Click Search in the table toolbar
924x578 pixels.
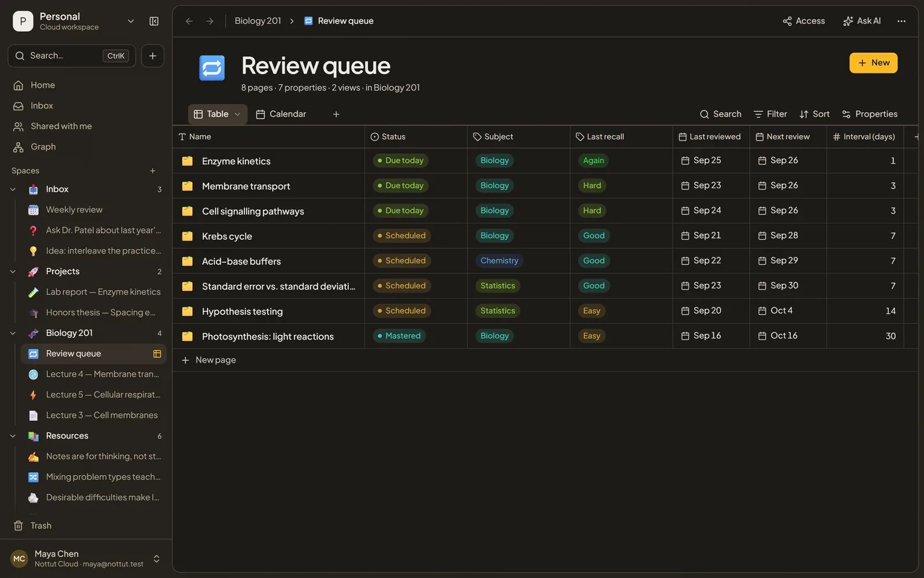(720, 114)
